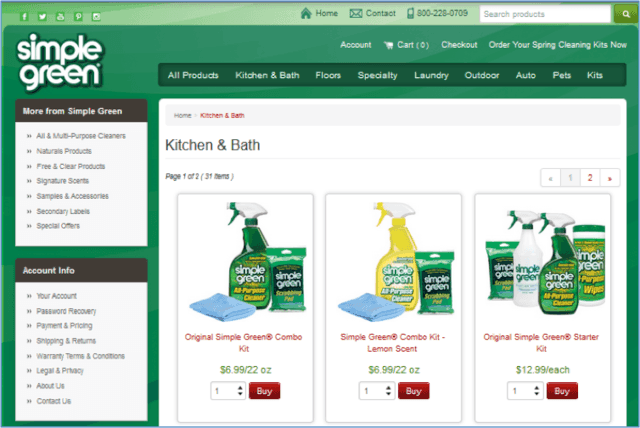Buy the Original Simple Green Starter Kit
The image size is (640, 428).
[x=562, y=391]
